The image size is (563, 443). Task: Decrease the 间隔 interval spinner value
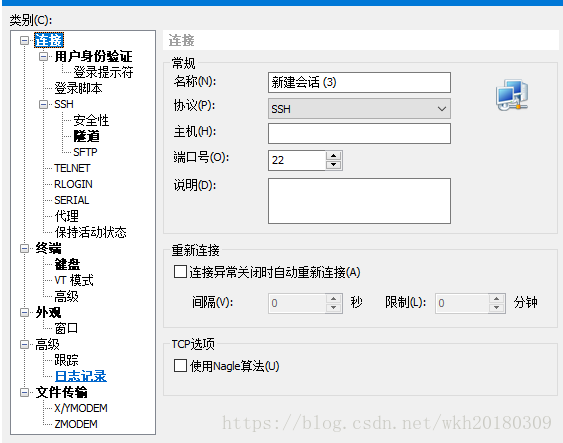[334, 308]
